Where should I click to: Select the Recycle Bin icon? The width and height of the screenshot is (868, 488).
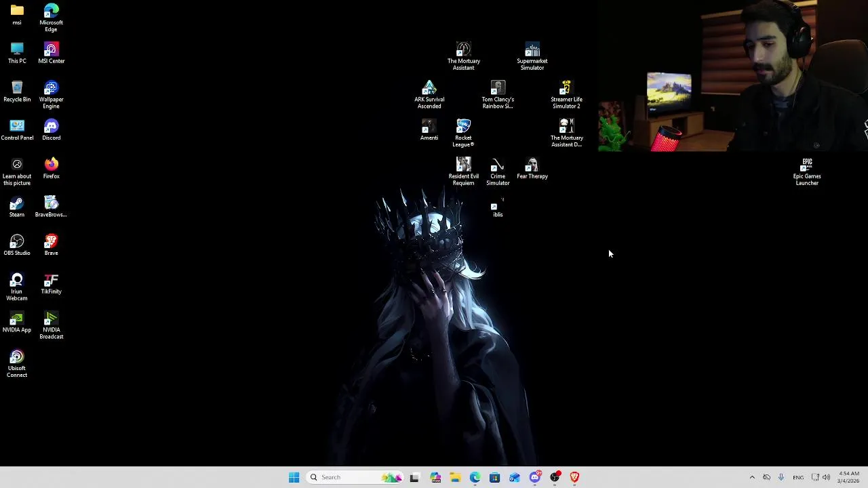pos(17,91)
